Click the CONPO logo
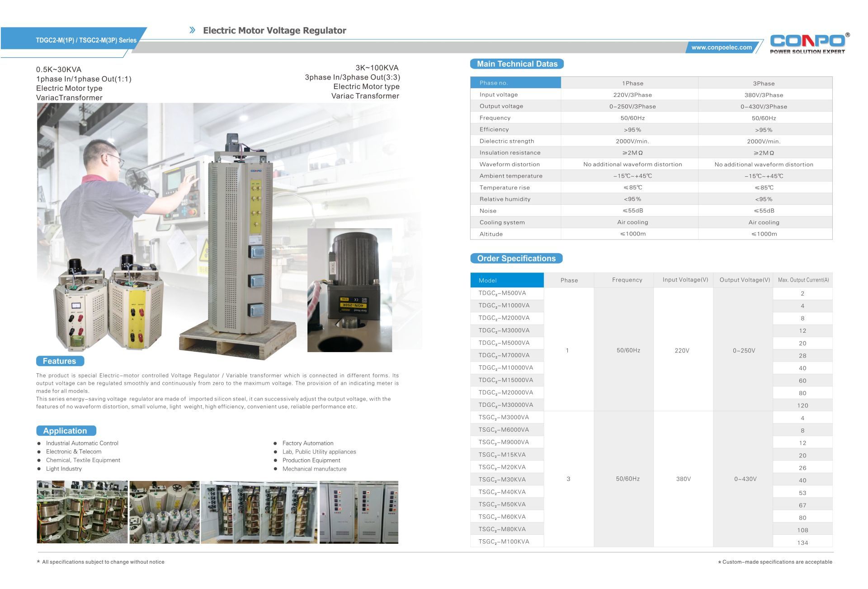The height and width of the screenshot is (589, 868). 807,43
